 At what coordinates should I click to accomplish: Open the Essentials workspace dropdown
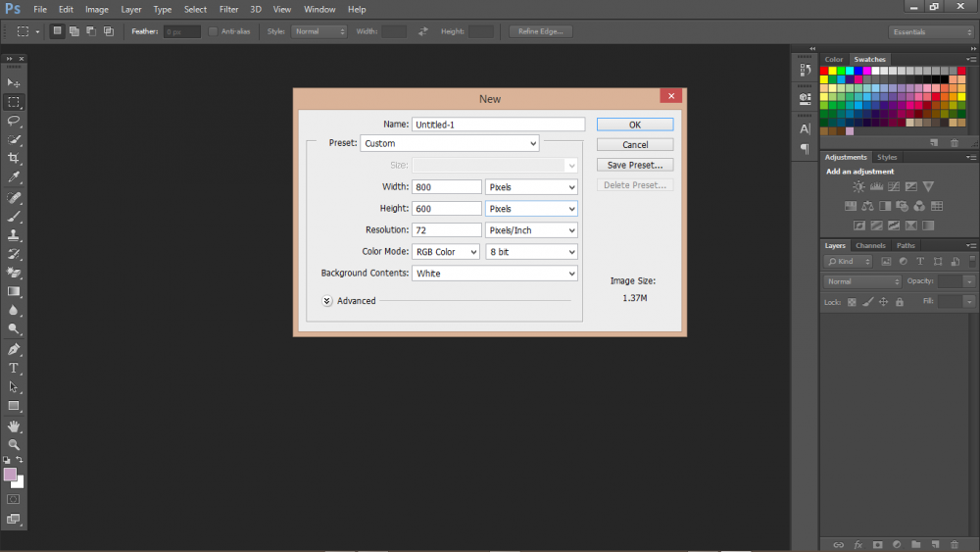tap(931, 32)
